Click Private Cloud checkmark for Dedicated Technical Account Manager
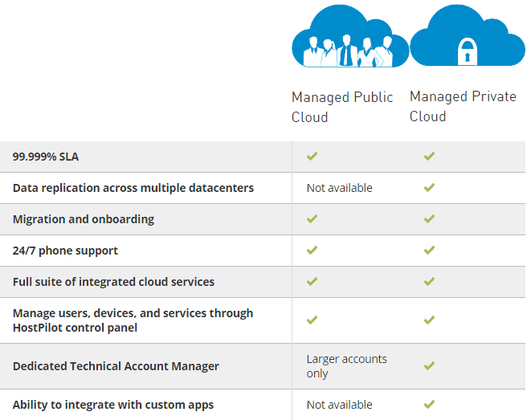 pyautogui.click(x=429, y=366)
